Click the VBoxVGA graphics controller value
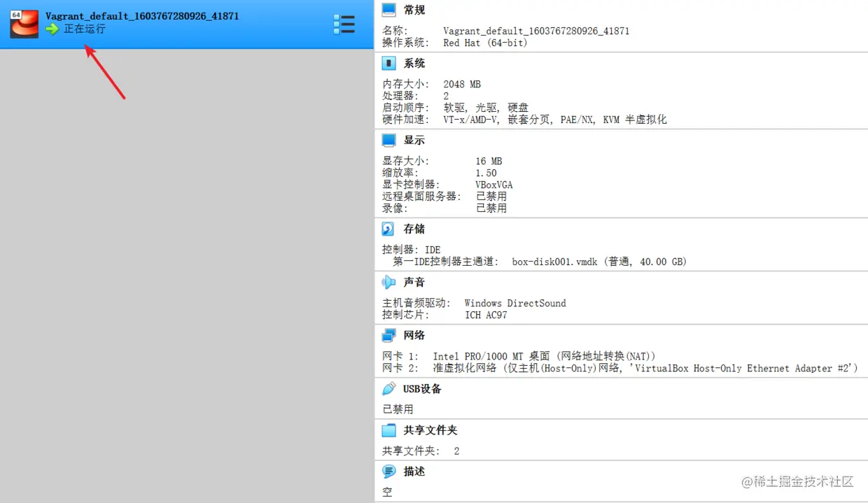 (494, 185)
